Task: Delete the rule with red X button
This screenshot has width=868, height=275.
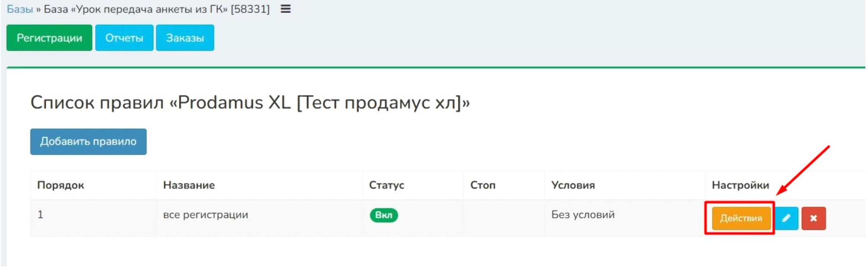Action: click(813, 218)
